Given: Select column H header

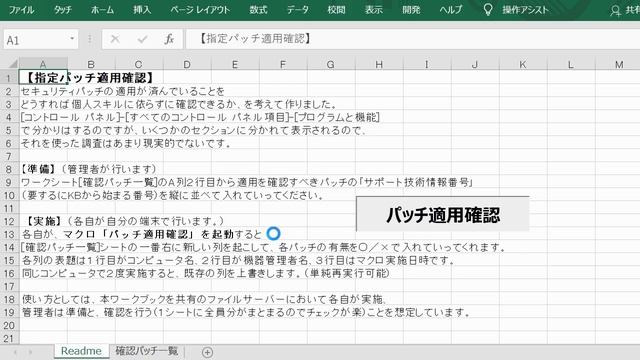Looking at the screenshot, I should tap(379, 64).
